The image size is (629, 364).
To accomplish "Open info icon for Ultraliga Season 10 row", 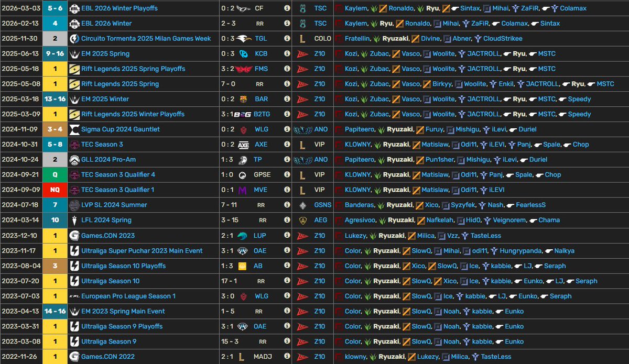I will click(x=287, y=281).
